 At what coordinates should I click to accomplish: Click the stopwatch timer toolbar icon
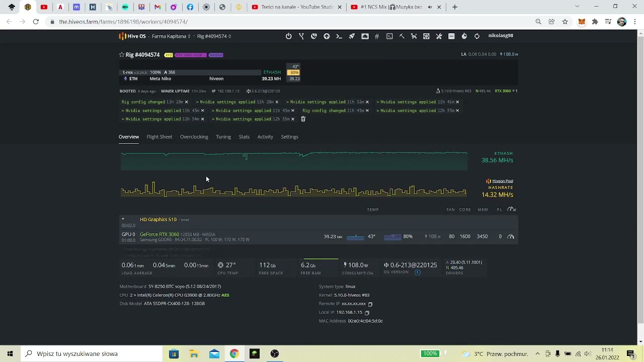464,36
